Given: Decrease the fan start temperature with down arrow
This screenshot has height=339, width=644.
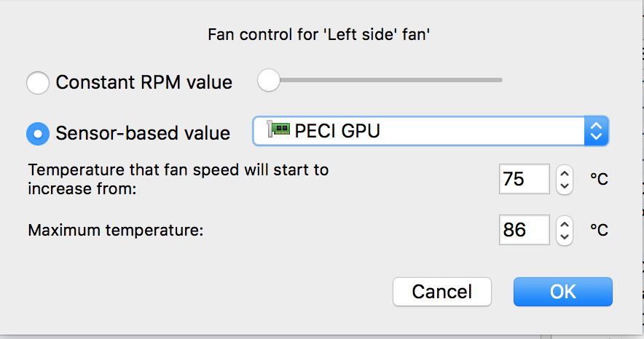Looking at the screenshot, I should [x=565, y=186].
